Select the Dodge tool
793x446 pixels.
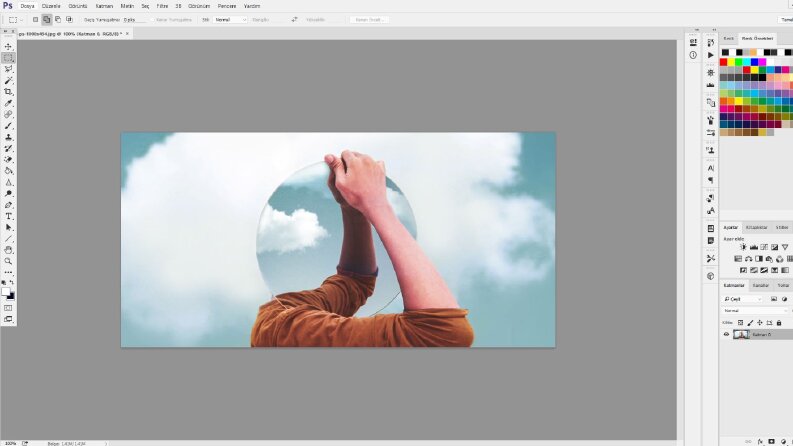pos(8,194)
